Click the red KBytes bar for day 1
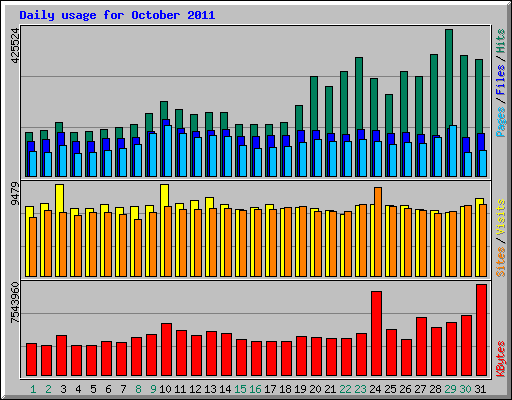 [x=32, y=359]
